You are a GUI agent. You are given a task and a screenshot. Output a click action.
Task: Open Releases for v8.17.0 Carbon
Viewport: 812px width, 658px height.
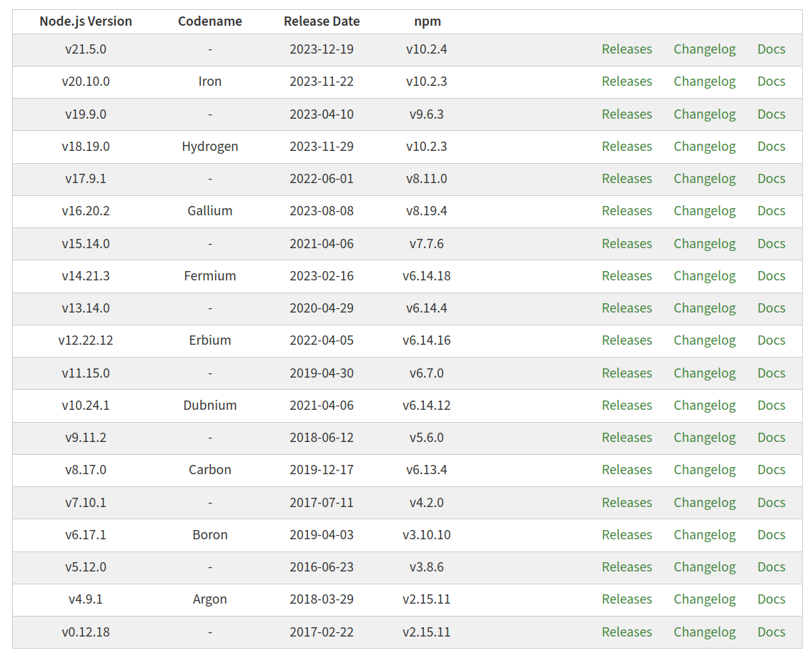(627, 470)
